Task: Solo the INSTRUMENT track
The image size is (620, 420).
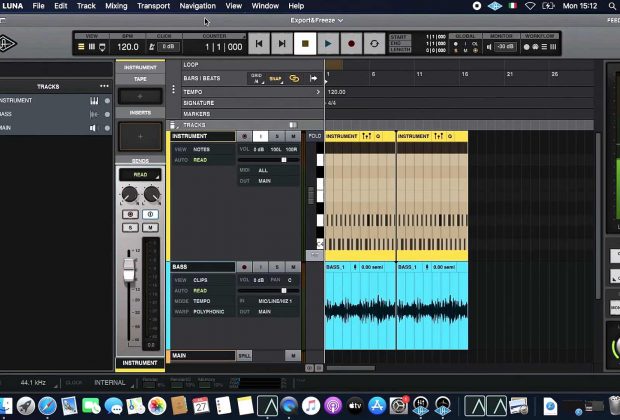Action: point(277,136)
